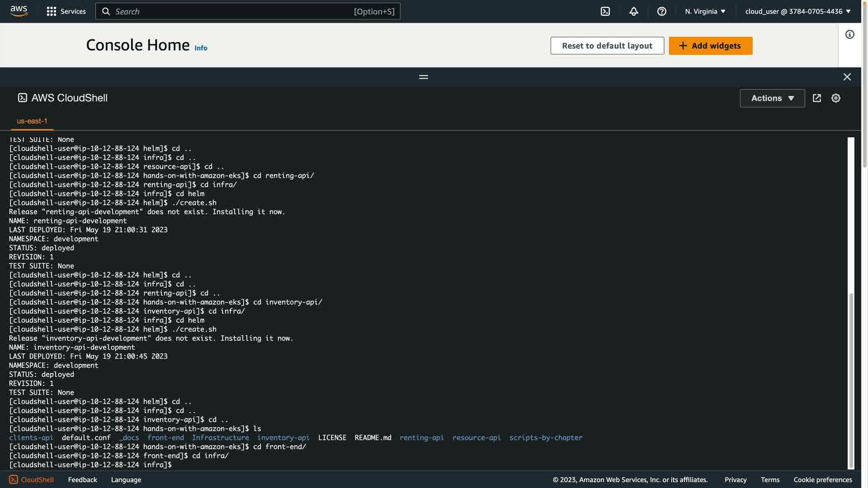Click the Add widgets button
This screenshot has height=488, width=868.
[710, 46]
